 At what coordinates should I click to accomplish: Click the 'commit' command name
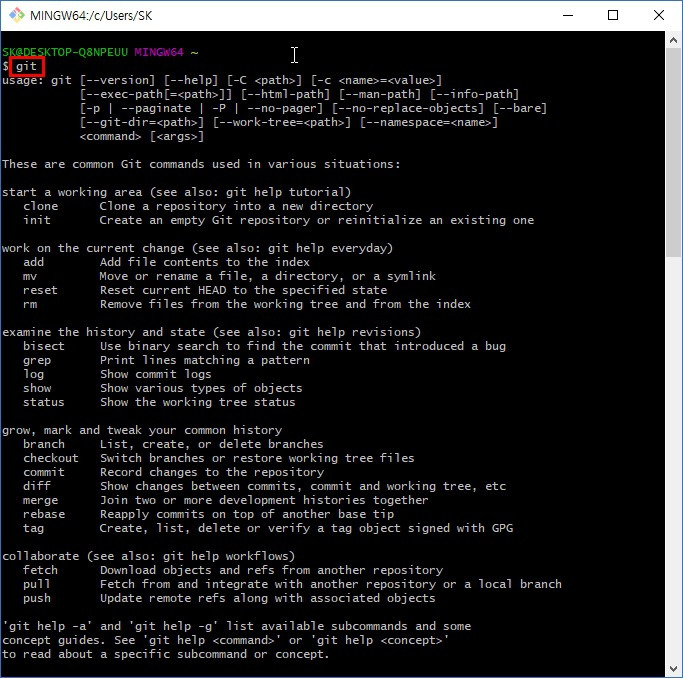click(x=44, y=472)
